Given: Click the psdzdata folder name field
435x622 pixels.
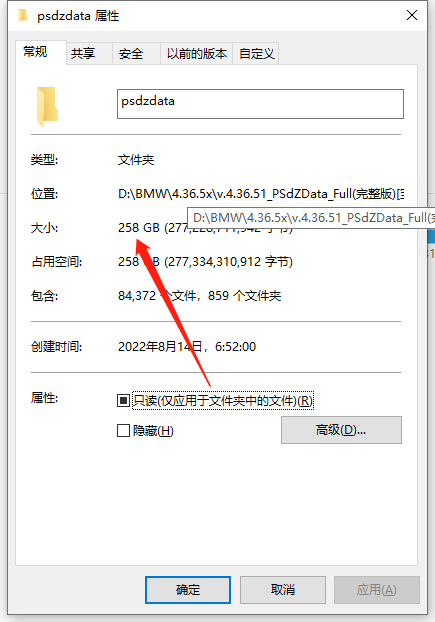Looking at the screenshot, I should click(x=260, y=104).
